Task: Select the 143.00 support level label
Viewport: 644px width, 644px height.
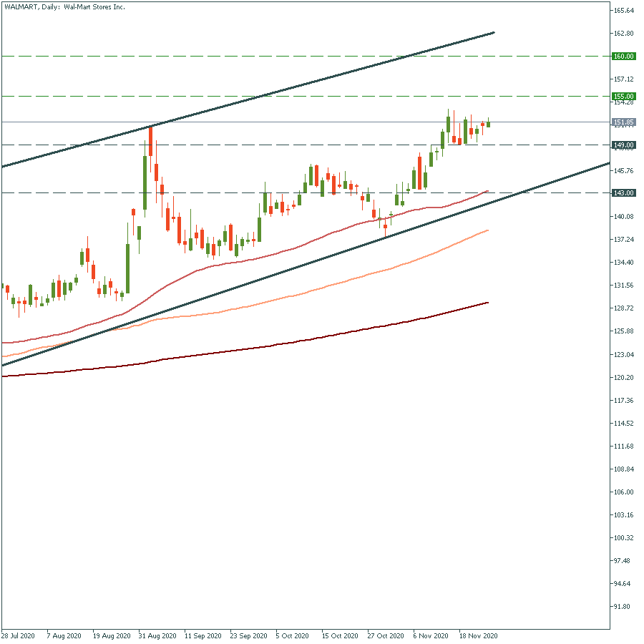Action: (624, 193)
